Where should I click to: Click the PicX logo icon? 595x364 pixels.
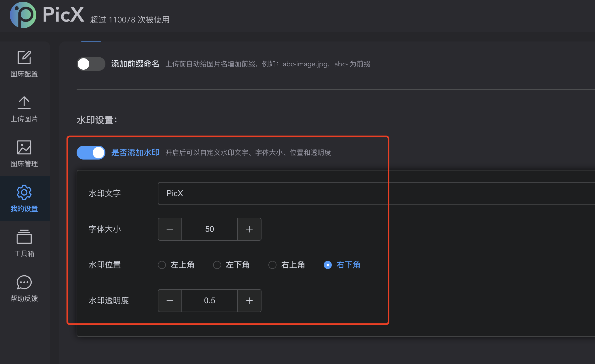click(x=23, y=15)
